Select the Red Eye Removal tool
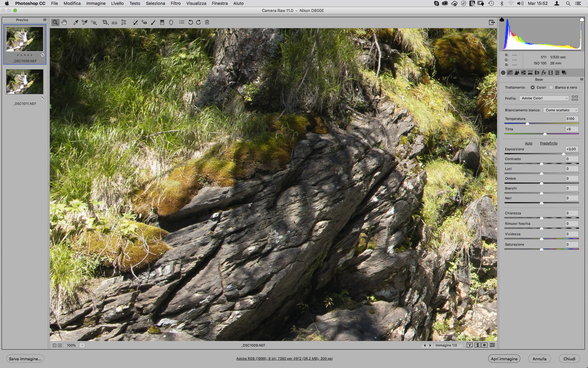 (144, 22)
